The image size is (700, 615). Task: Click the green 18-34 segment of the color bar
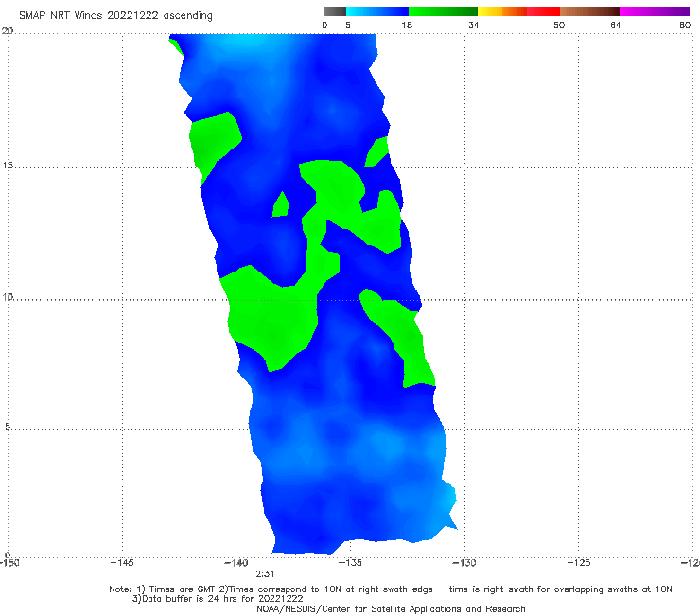[443, 11]
